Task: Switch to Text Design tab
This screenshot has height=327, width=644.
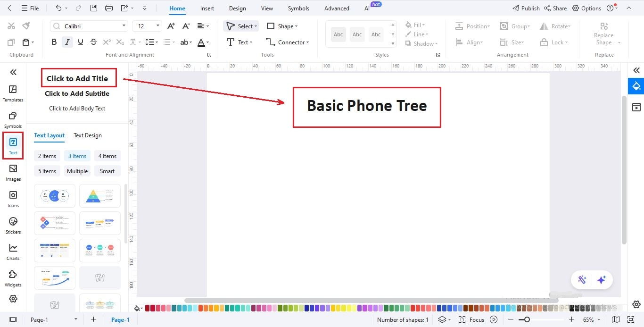Action: 88,135
